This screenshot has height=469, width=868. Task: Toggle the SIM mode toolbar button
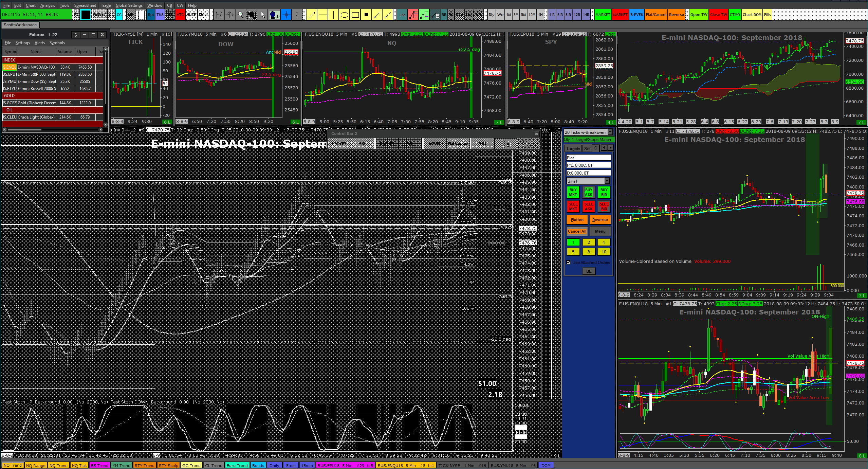[131, 15]
